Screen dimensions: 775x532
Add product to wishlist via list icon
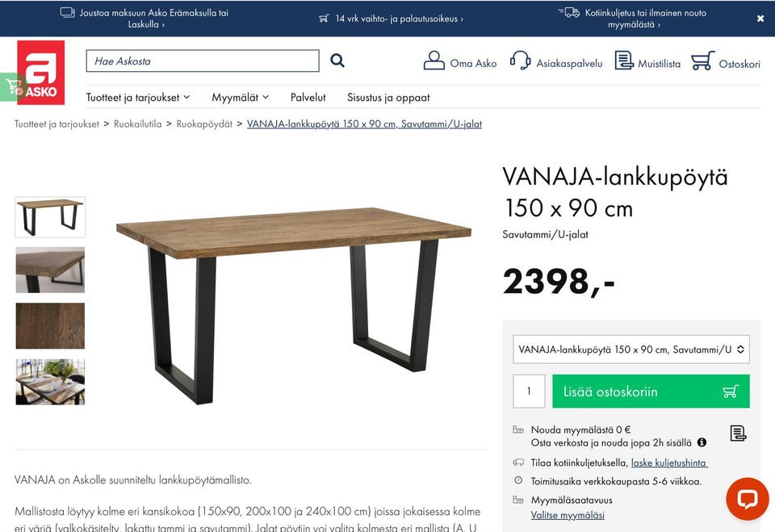(738, 434)
